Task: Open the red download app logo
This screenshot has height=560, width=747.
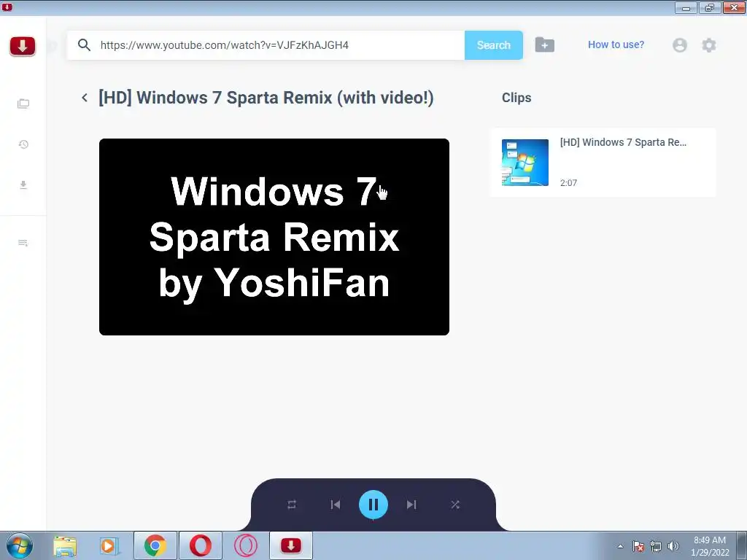Action: pos(23,46)
